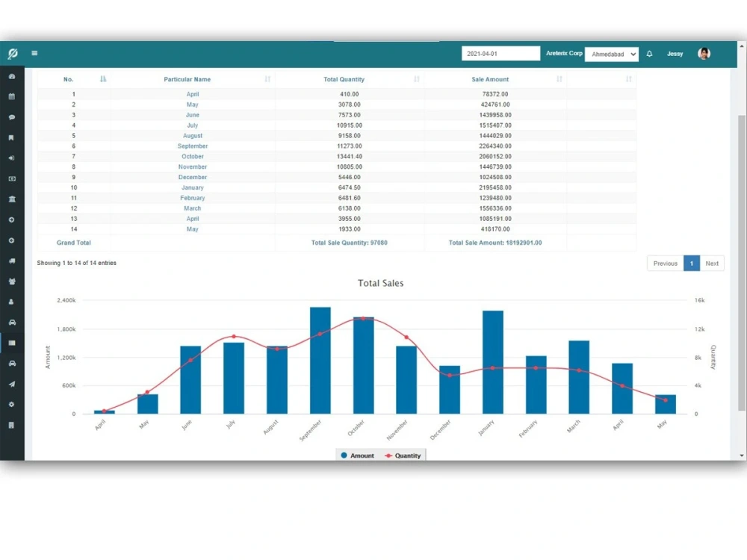
Task: Open the office building sidebar icon
Action: [x=12, y=426]
